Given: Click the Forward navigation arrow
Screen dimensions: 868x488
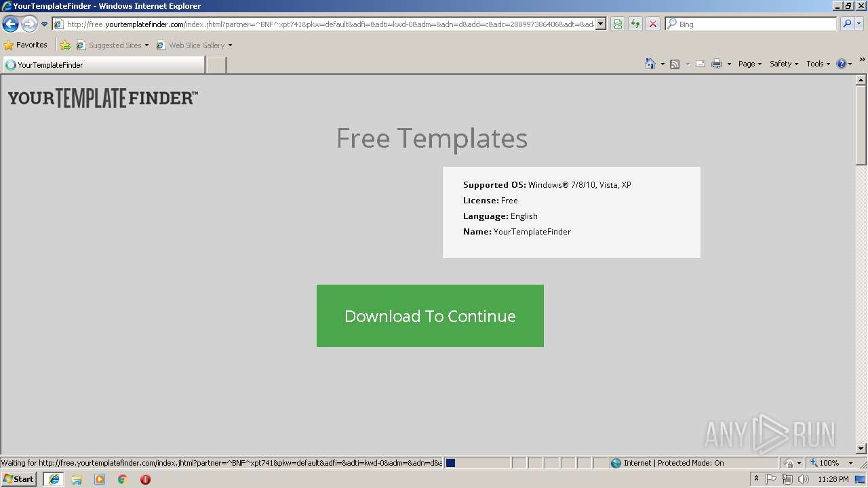Looking at the screenshot, I should coord(29,24).
